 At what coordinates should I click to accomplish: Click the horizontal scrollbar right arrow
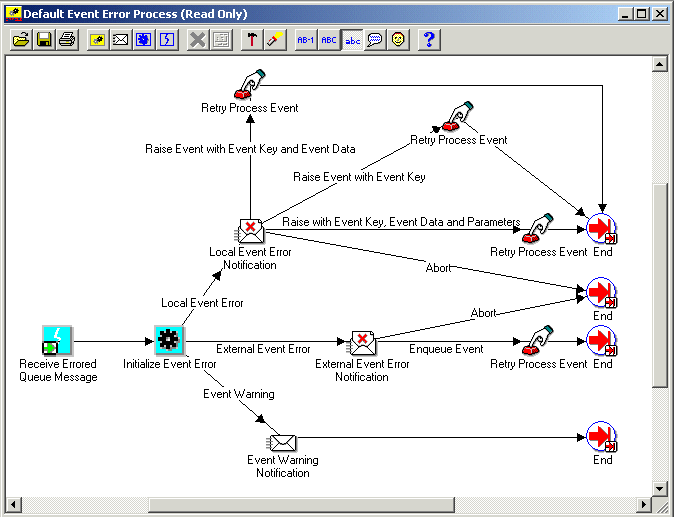pyautogui.click(x=642, y=504)
